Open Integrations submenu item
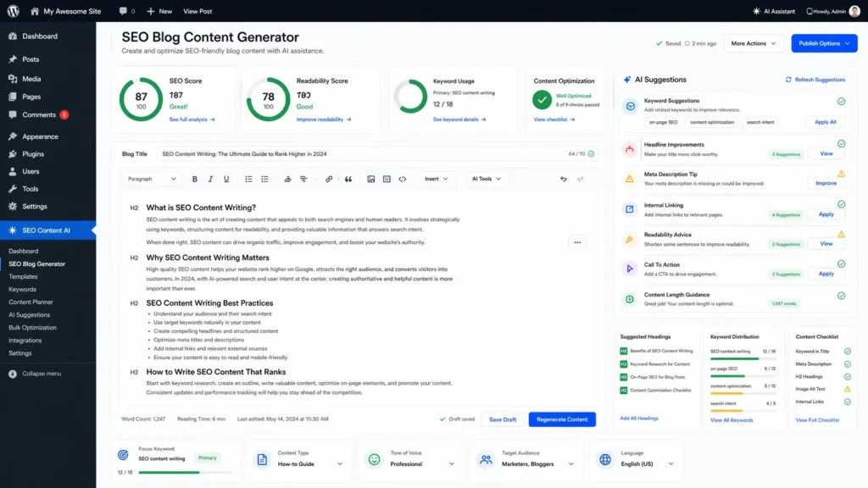Screen dimensions: 868x488 tap(25, 341)
